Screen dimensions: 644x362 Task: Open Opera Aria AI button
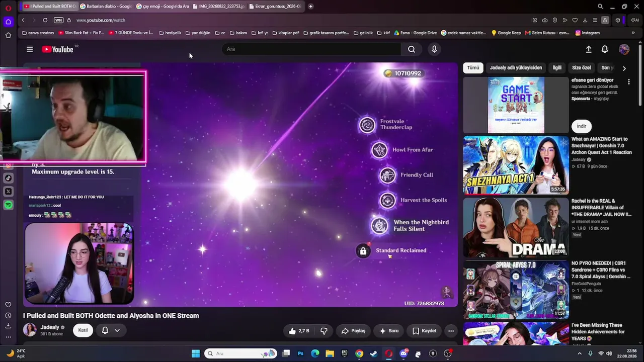[635, 20]
